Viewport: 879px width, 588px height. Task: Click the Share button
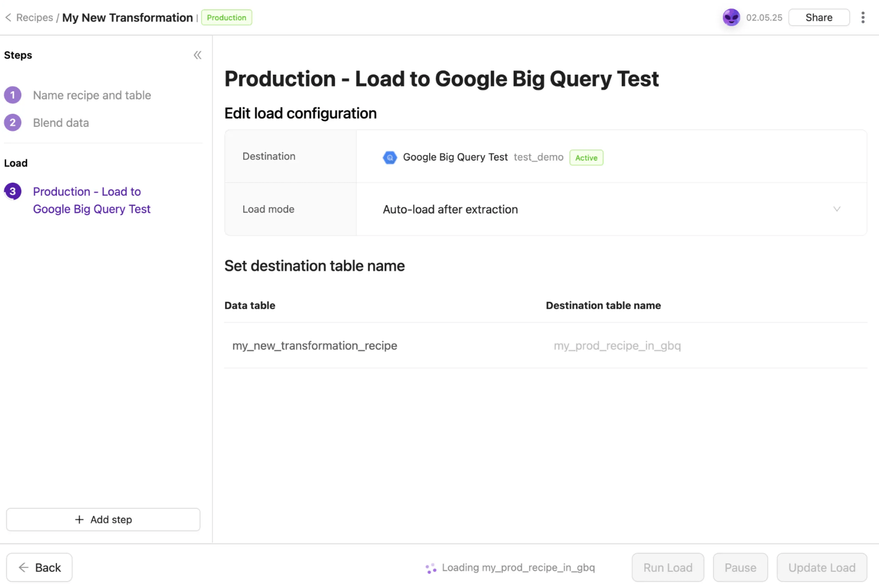pos(818,18)
